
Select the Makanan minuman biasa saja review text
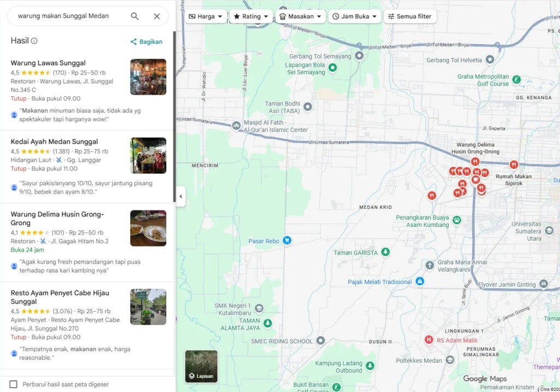[80, 115]
